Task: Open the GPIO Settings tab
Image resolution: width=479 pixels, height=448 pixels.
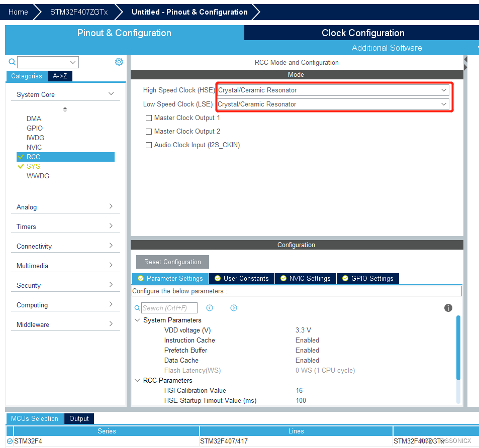Action: click(368, 278)
